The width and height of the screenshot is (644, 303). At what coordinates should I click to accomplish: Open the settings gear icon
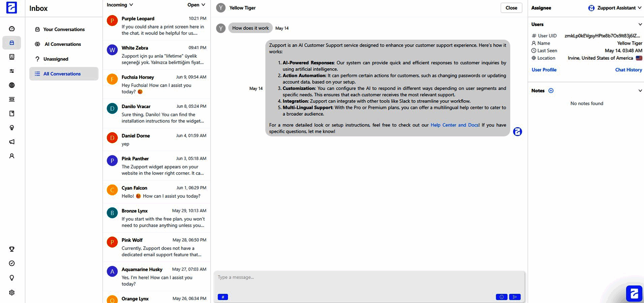pyautogui.click(x=12, y=292)
